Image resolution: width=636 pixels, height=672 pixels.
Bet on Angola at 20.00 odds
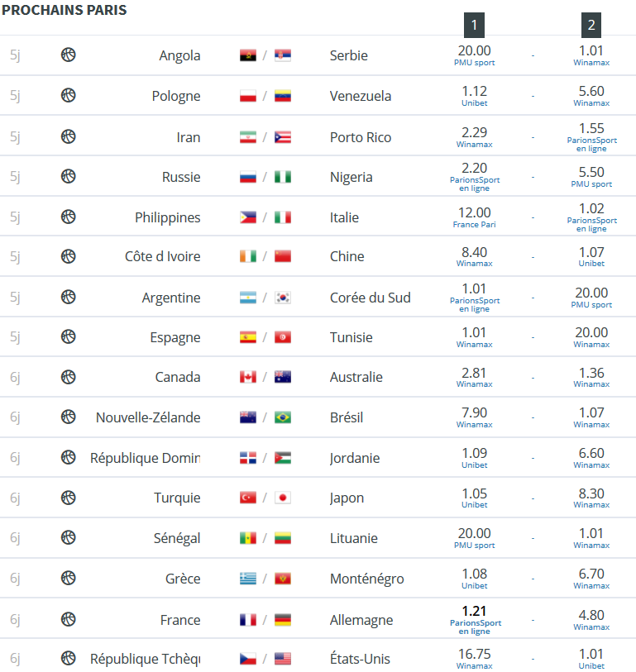475,55
